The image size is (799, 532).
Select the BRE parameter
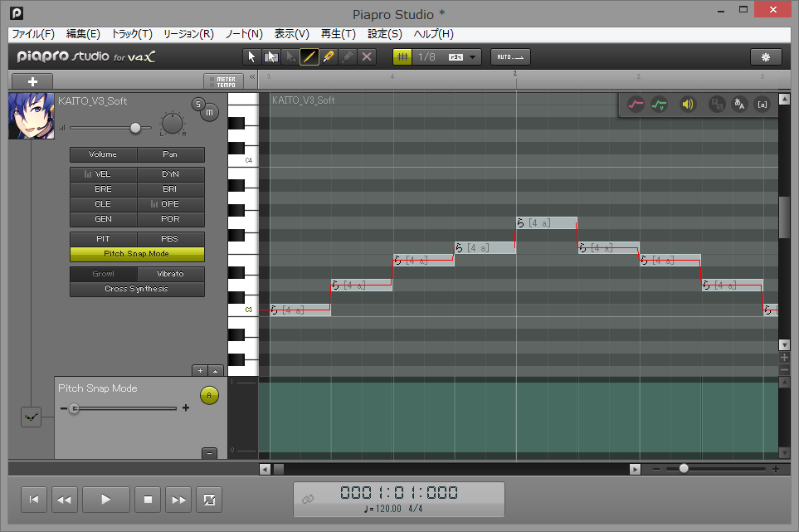[104, 189]
